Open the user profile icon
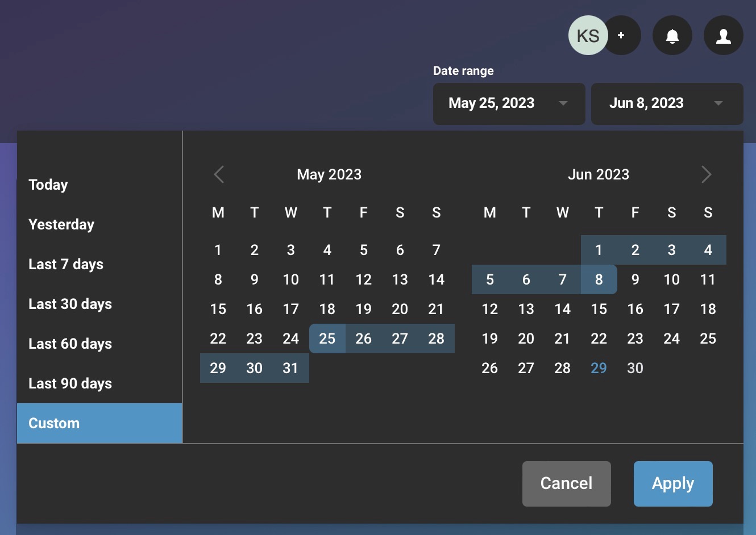This screenshot has height=535, width=756. point(723,36)
